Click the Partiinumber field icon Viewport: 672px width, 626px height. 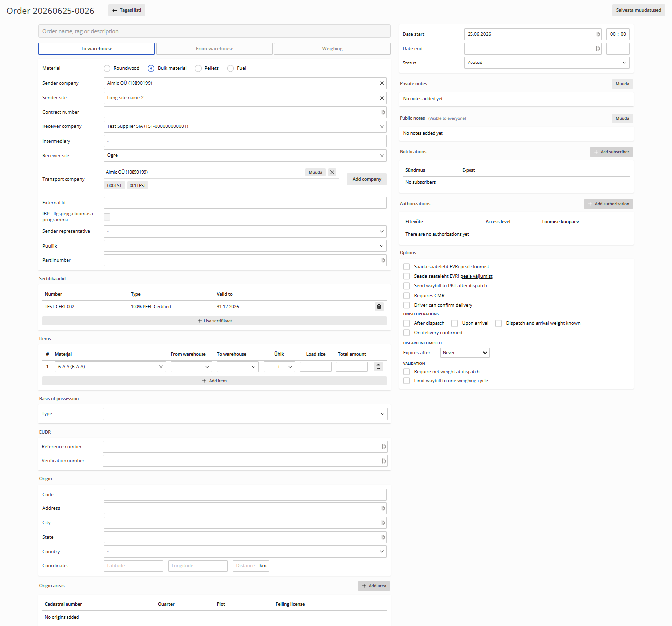[x=383, y=260]
